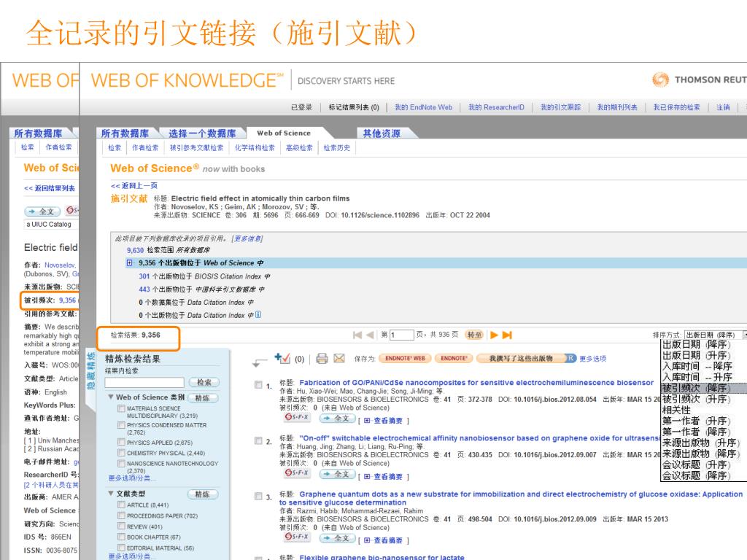Screen dimensions: 747x560
Task: Click S·F·X icon for result 2
Action: click(x=297, y=472)
